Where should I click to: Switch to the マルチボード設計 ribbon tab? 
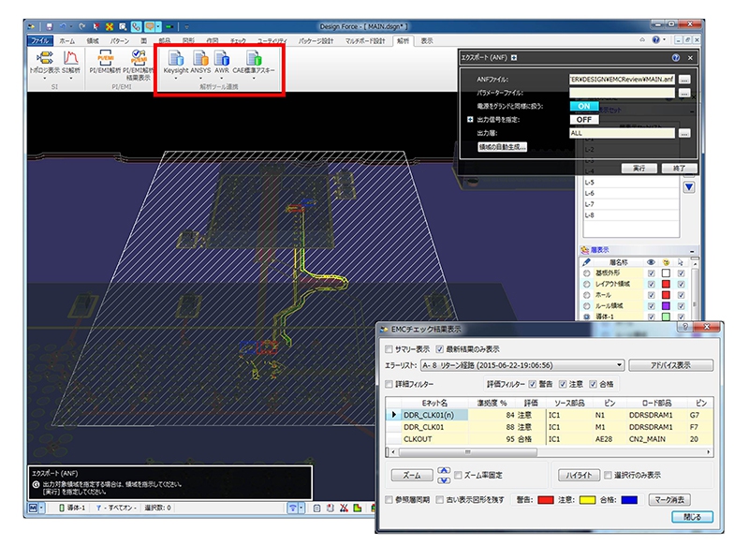point(365,40)
